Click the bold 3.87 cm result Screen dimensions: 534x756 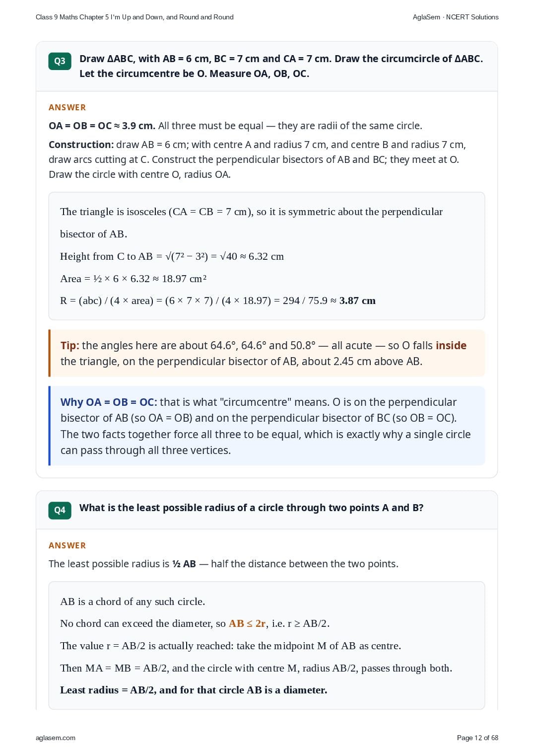coord(357,301)
